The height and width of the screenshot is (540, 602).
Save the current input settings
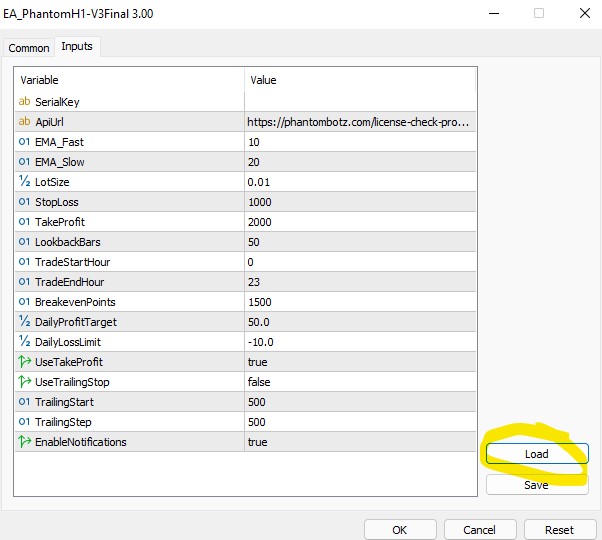(x=537, y=485)
